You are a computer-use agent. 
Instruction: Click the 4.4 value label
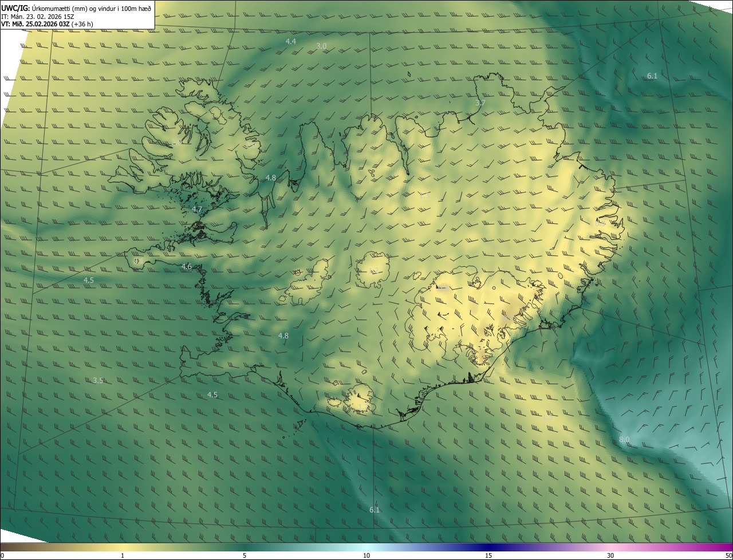point(291,42)
